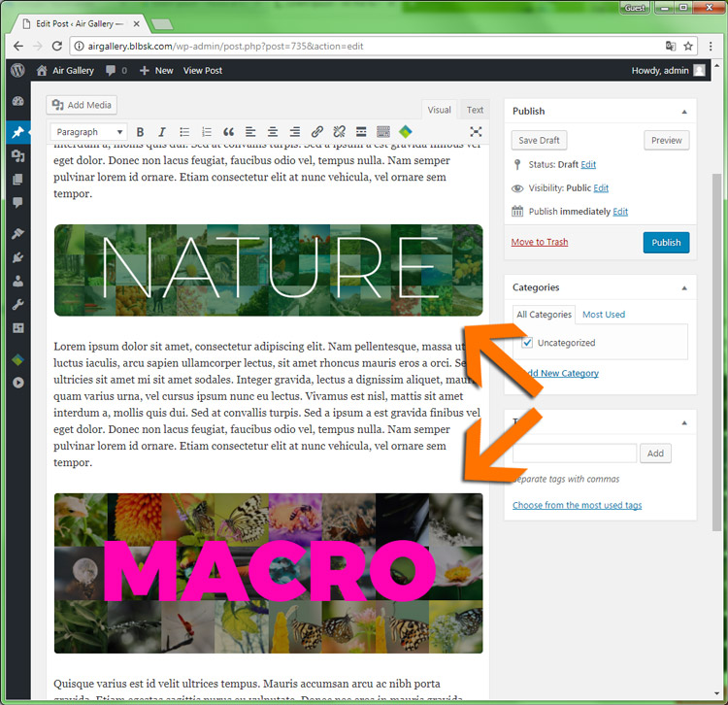Open Comments icon in sidebar
This screenshot has height=705, width=728.
[18, 203]
